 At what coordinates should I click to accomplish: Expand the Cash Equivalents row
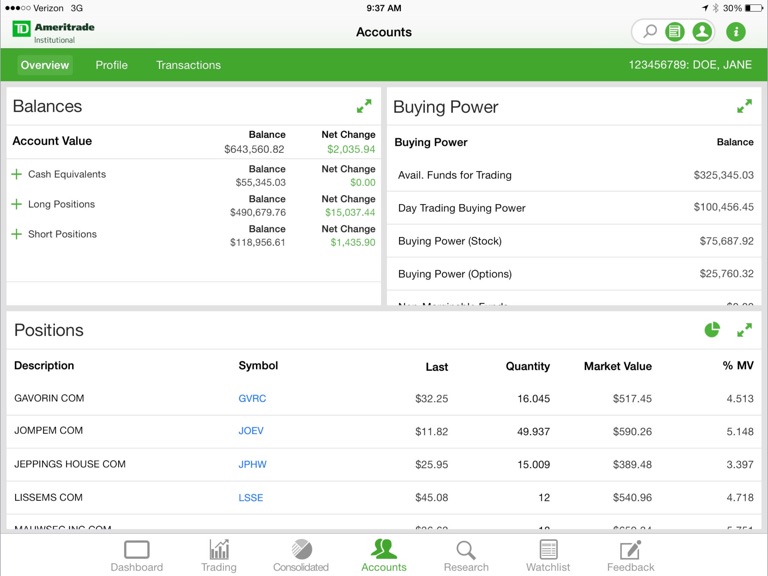pos(16,174)
